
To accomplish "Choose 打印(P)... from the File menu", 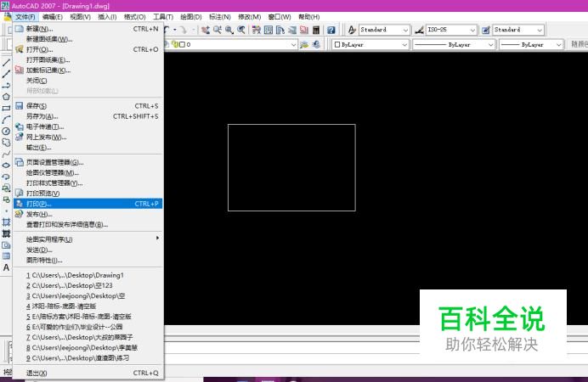I will click(88, 204).
